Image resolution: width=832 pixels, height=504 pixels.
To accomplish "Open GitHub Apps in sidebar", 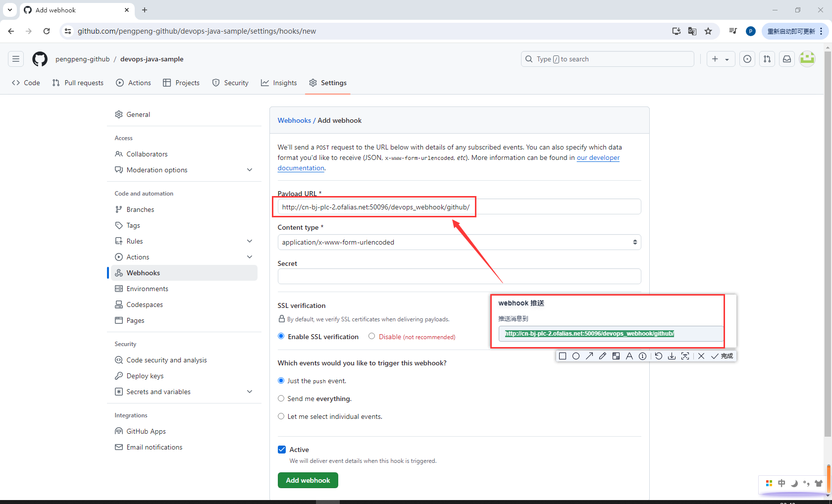I will (x=184, y=431).
